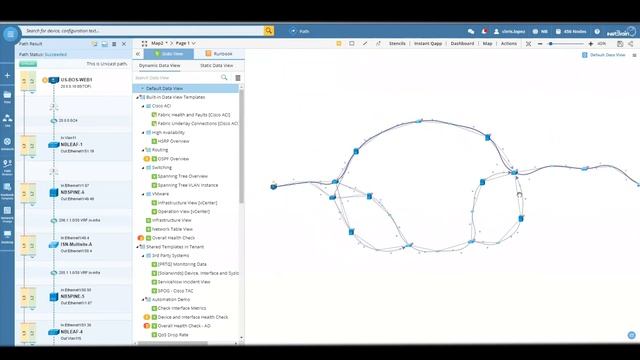Open the Dashboard menu
This screenshot has width=640, height=360.
[462, 43]
